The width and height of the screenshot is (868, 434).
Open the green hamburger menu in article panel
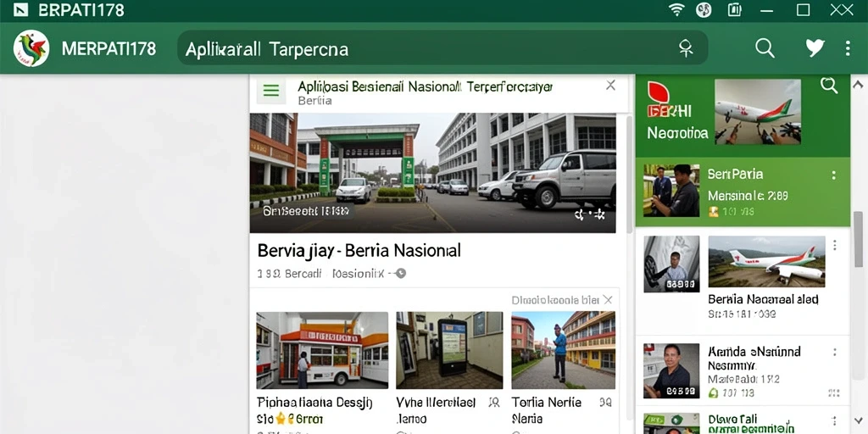pyautogui.click(x=271, y=91)
